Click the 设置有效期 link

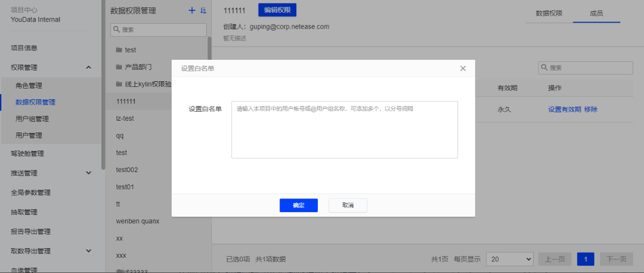tap(565, 109)
